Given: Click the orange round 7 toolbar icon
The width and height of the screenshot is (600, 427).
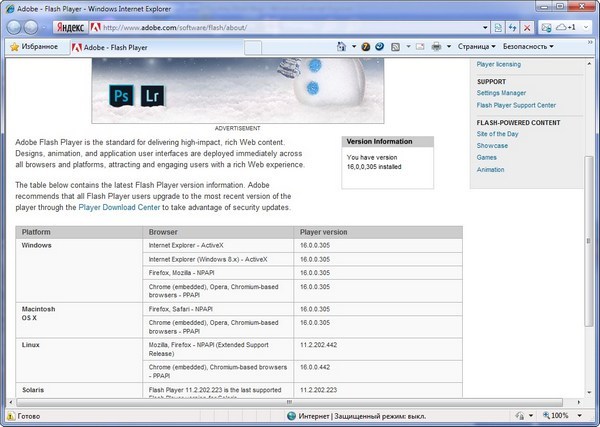Looking at the screenshot, I should [365, 47].
